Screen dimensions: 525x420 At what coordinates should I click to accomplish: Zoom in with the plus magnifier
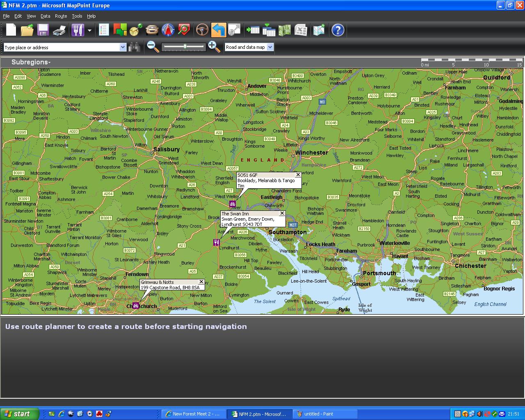pos(214,47)
